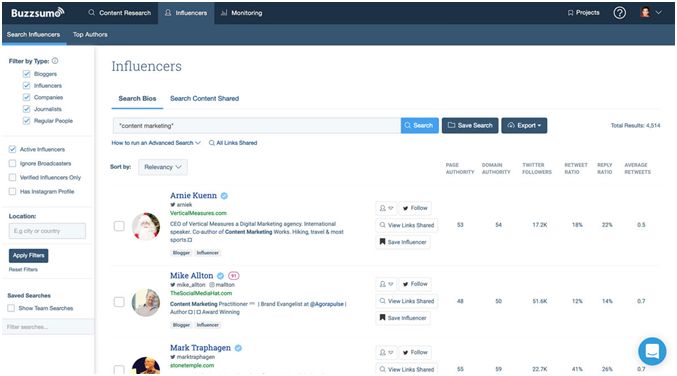Viewport: 677px width, 376px height.
Task: Click the Location input field
Action: 47,231
